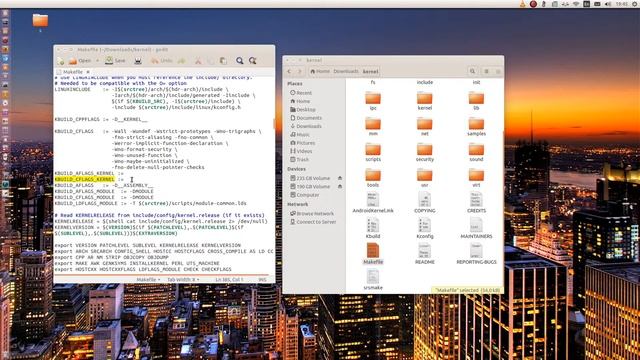
Task: Open language selector 'Makefile' in status bar
Action: point(148,280)
